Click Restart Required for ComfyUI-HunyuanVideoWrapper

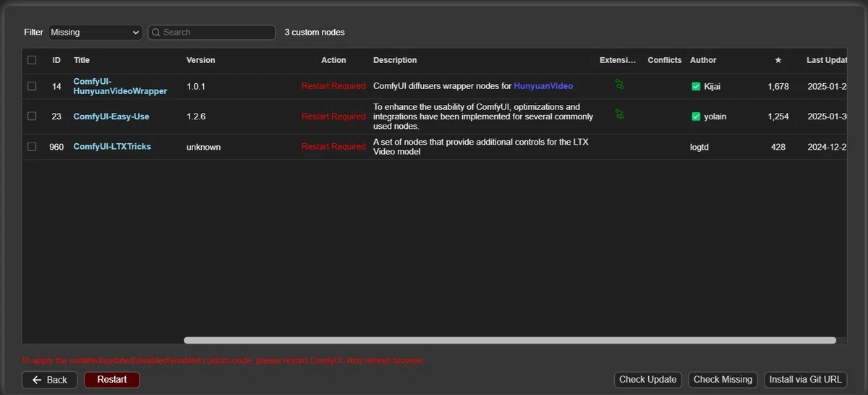(x=333, y=86)
